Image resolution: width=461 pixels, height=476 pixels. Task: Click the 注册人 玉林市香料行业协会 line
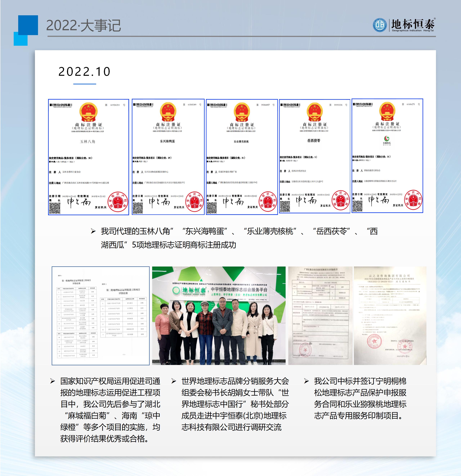click(65, 172)
